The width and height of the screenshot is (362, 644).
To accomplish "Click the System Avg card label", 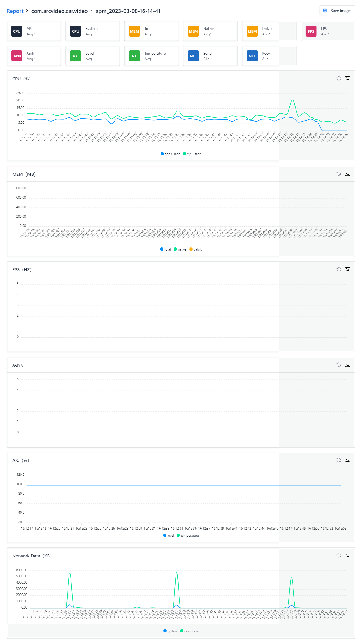I will 91,31.
